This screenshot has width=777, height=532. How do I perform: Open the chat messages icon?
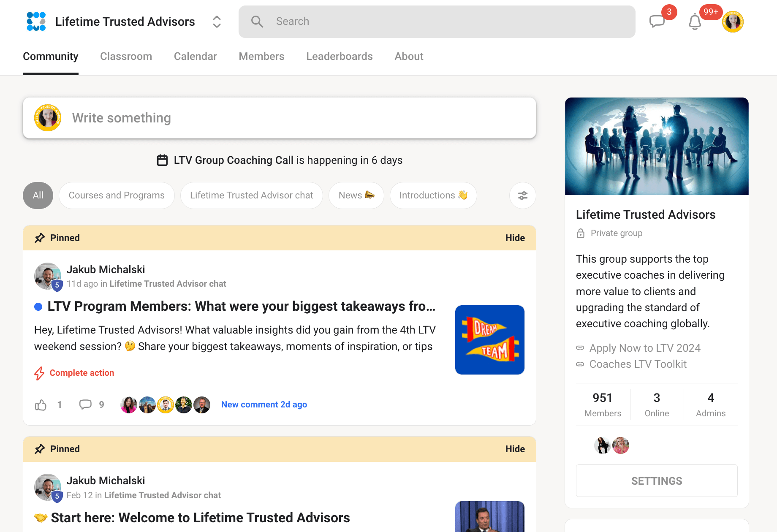click(657, 21)
